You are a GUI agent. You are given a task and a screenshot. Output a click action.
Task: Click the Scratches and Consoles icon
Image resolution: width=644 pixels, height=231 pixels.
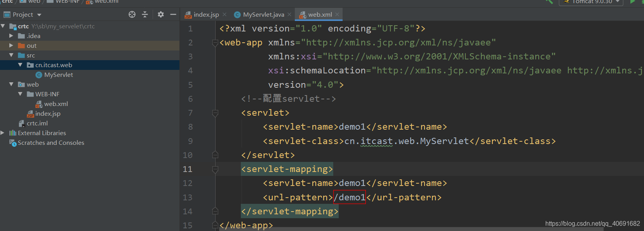[13, 142]
